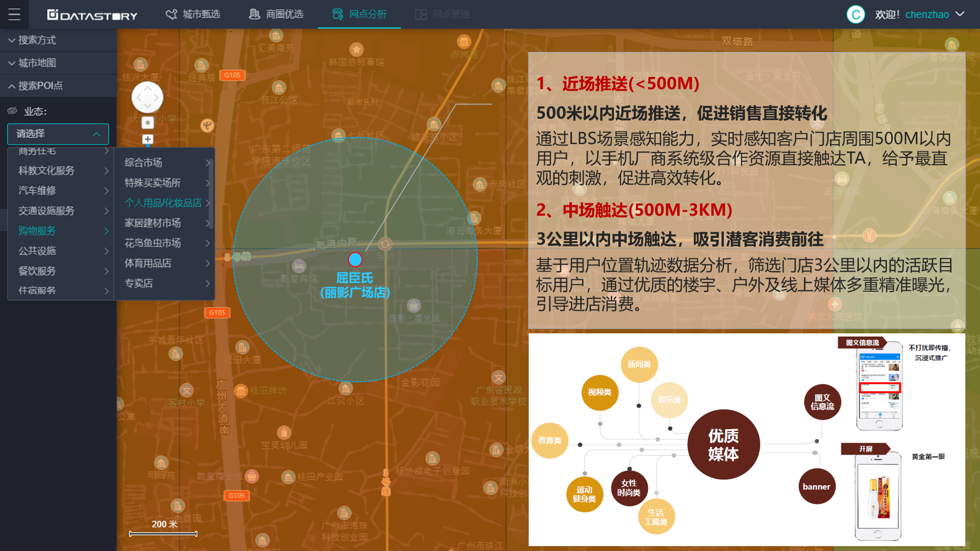Click the 屈臣氏 store blue dot marker
980x551 pixels.
click(355, 259)
